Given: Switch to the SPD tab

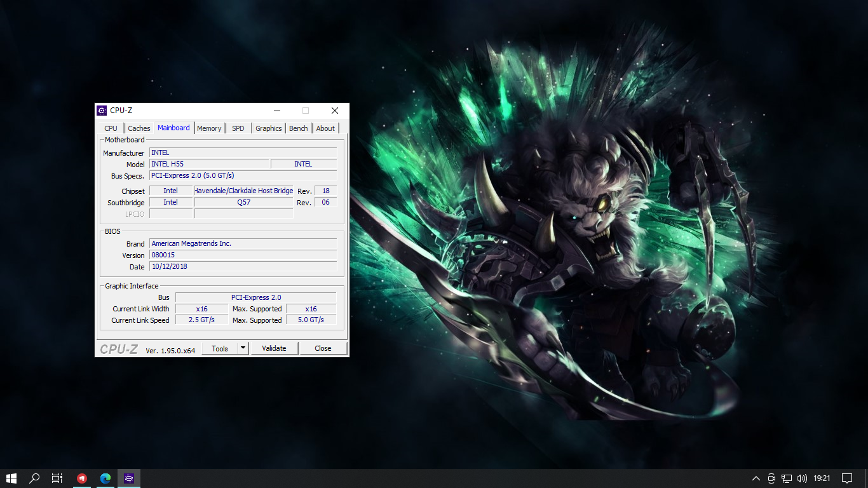Looking at the screenshot, I should tap(238, 128).
